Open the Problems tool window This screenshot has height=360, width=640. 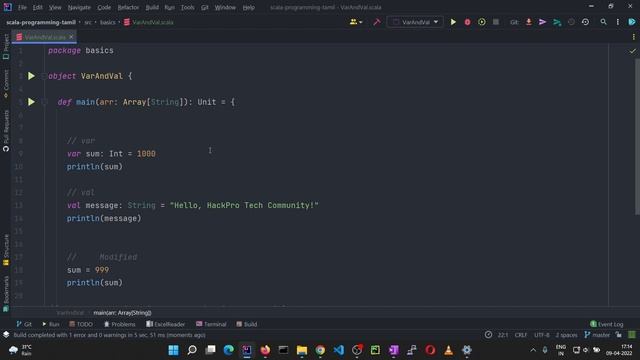120,324
